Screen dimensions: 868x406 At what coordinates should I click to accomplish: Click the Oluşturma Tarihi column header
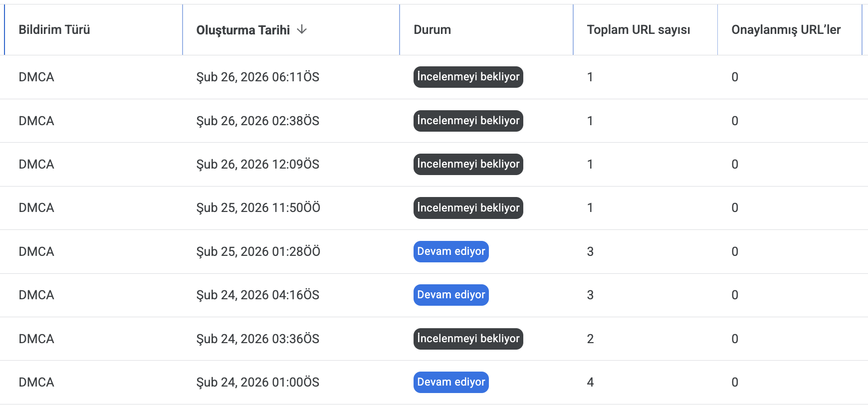point(243,30)
